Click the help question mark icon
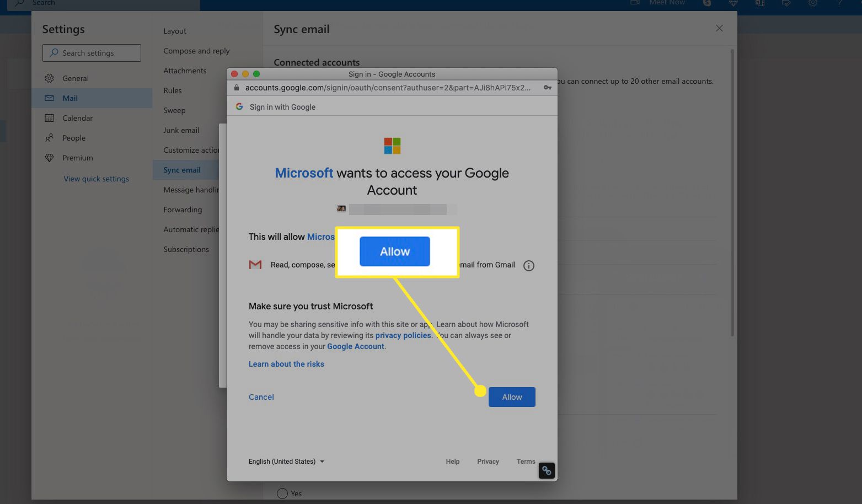862x504 pixels. click(x=839, y=3)
